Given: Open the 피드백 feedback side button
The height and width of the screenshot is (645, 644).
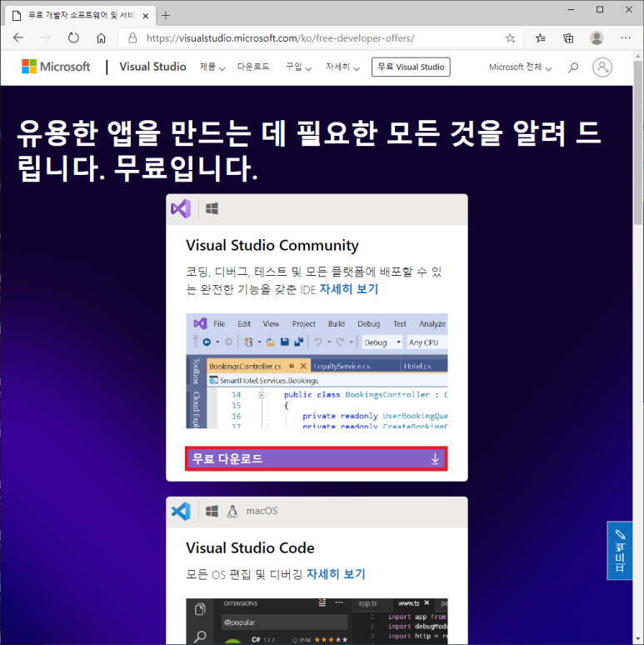Looking at the screenshot, I should [620, 551].
